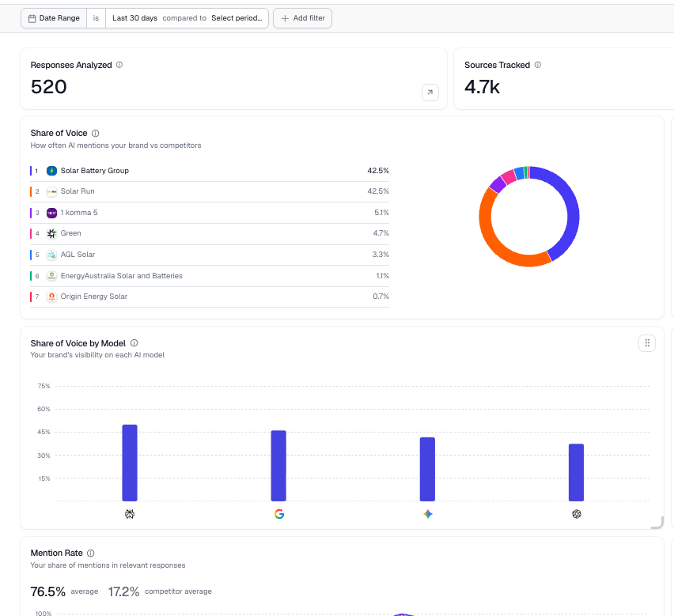
Task: Click the 520 responses analyzed value
Action: (48, 87)
